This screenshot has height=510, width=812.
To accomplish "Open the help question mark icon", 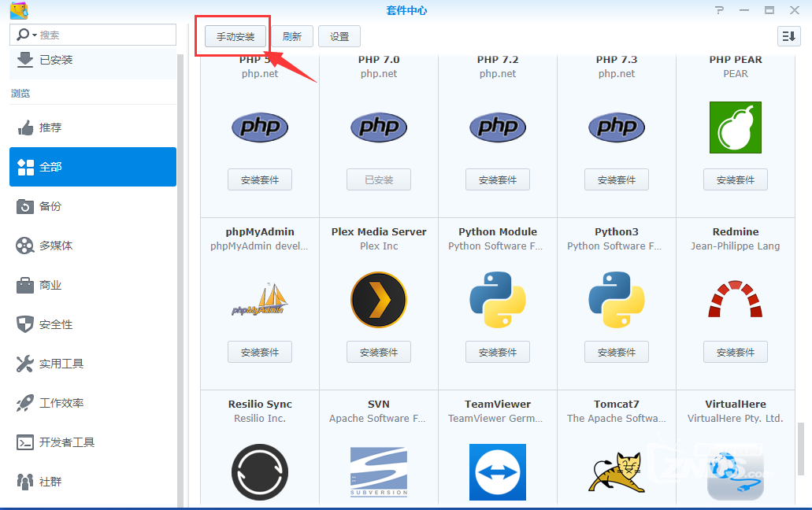I will (x=719, y=10).
